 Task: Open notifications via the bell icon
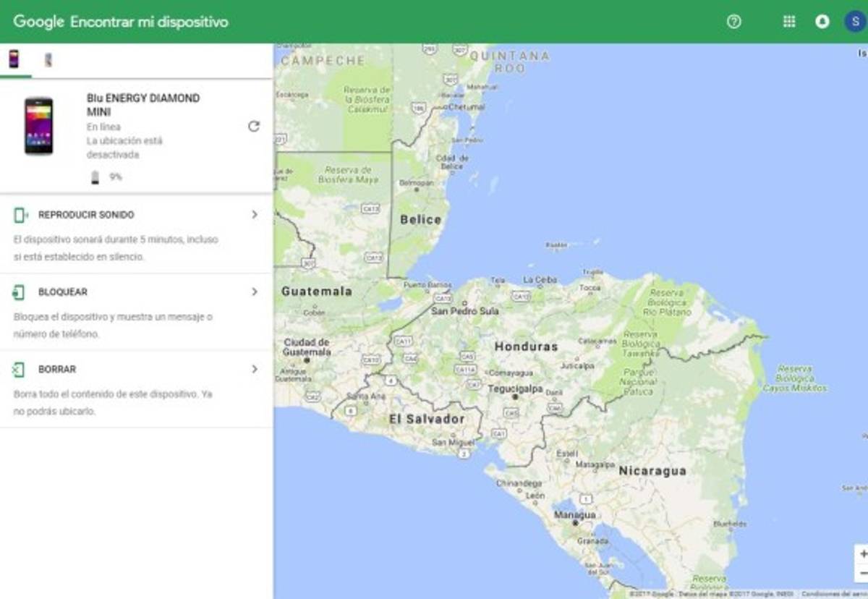coord(822,20)
